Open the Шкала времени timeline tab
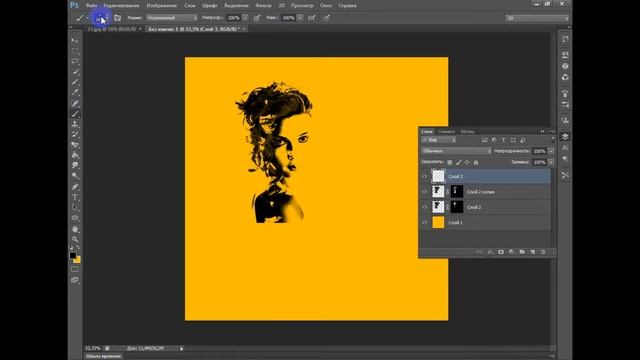The height and width of the screenshot is (360, 640). [104, 356]
